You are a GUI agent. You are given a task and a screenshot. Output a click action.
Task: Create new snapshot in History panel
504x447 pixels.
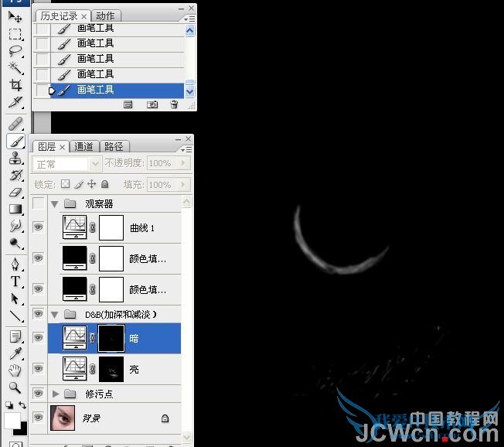tap(152, 104)
